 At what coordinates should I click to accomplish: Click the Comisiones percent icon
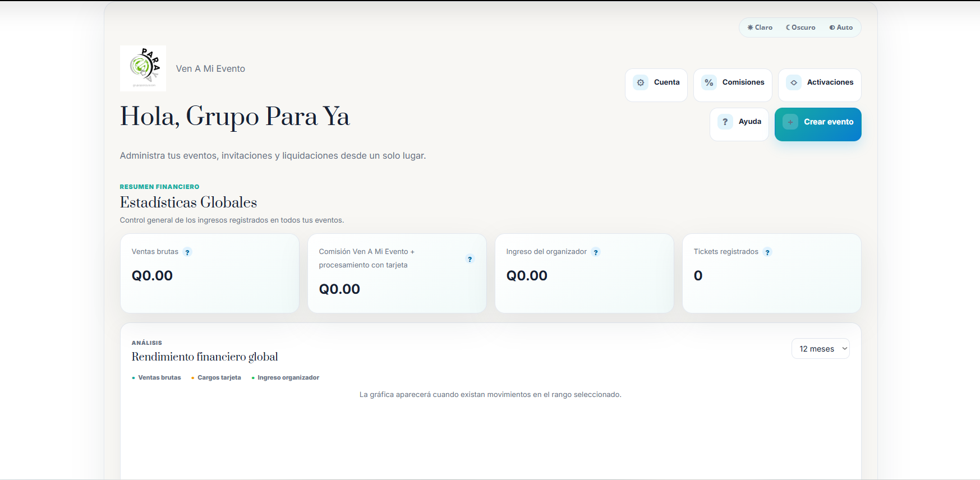coord(709,82)
